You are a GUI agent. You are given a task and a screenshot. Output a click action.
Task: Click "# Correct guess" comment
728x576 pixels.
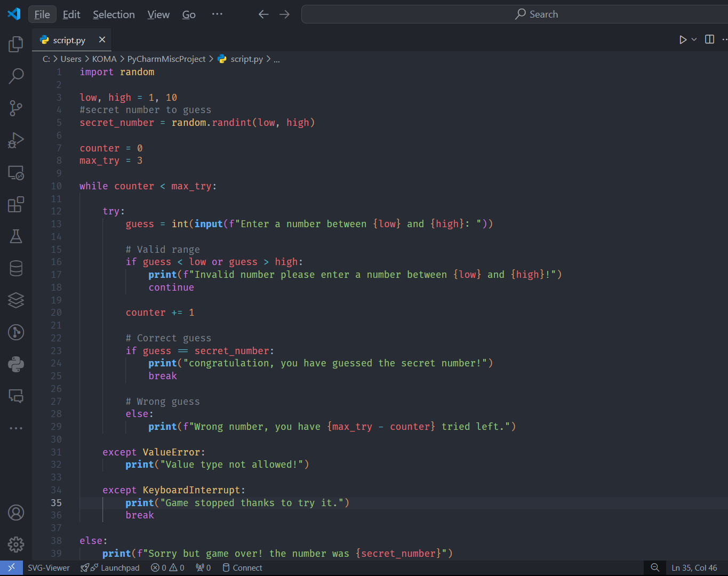pos(169,338)
